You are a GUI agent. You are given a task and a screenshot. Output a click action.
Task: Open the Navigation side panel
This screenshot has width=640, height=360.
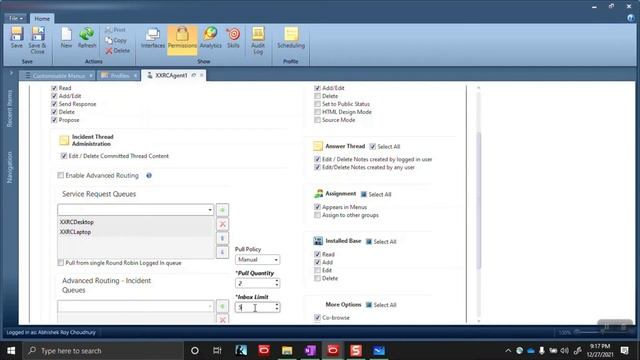pyautogui.click(x=10, y=167)
